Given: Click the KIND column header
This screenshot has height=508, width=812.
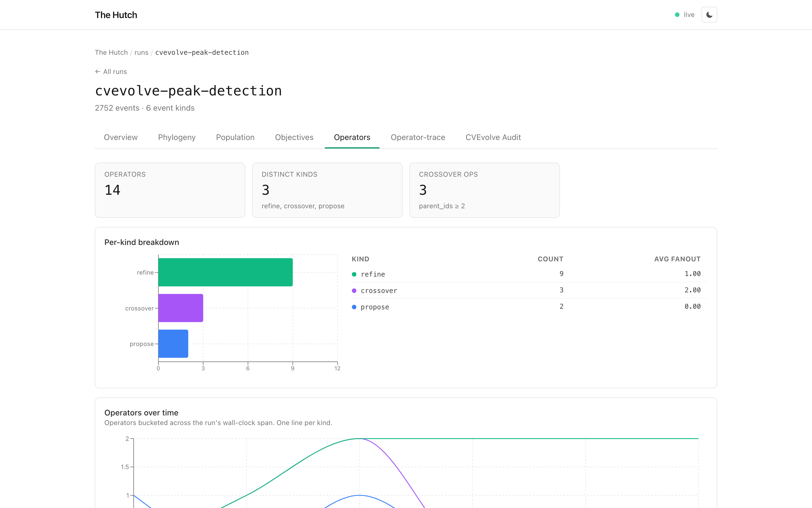Looking at the screenshot, I should pyautogui.click(x=360, y=259).
